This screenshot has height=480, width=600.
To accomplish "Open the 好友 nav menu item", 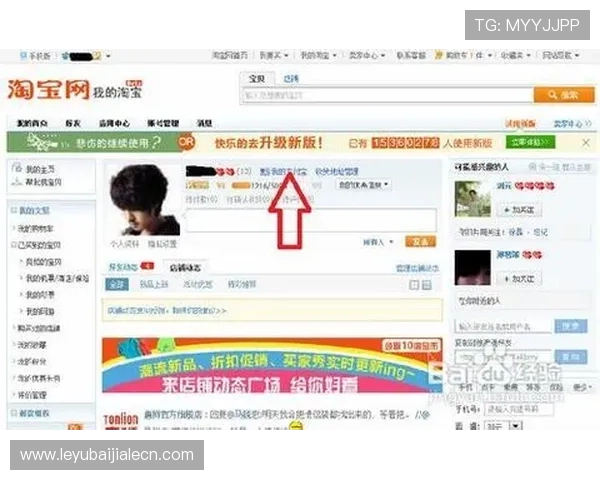I will point(73,123).
